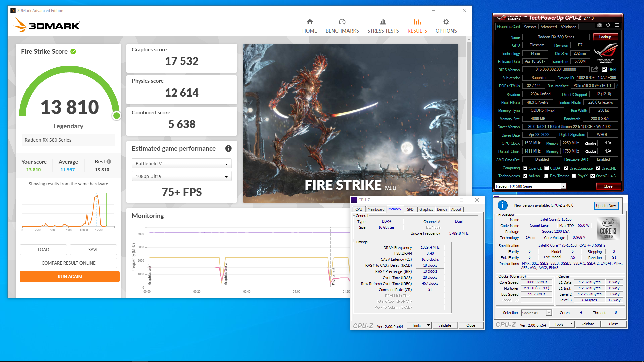The width and height of the screenshot is (644, 362).
Task: Click the 3DMark logo
Action: (47, 25)
